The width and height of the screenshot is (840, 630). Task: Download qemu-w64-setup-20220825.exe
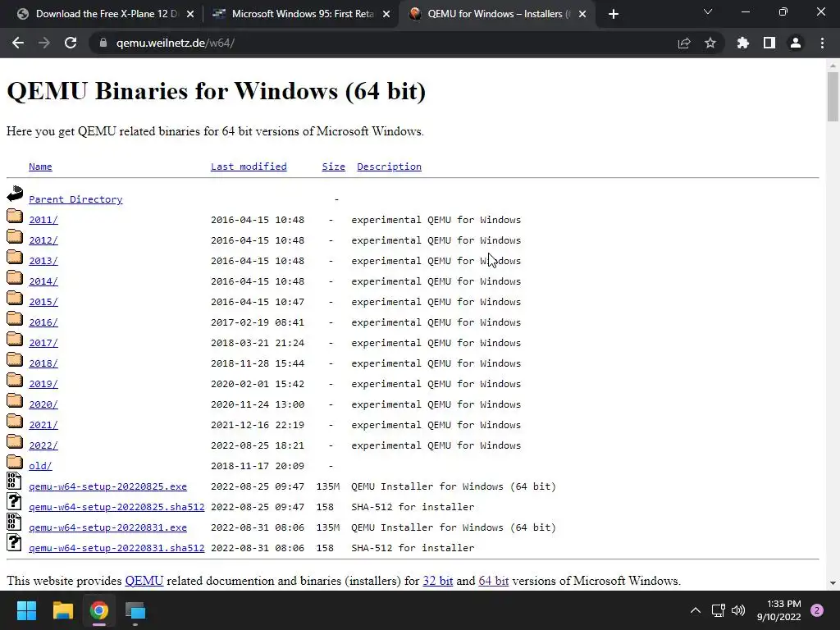pos(107,486)
